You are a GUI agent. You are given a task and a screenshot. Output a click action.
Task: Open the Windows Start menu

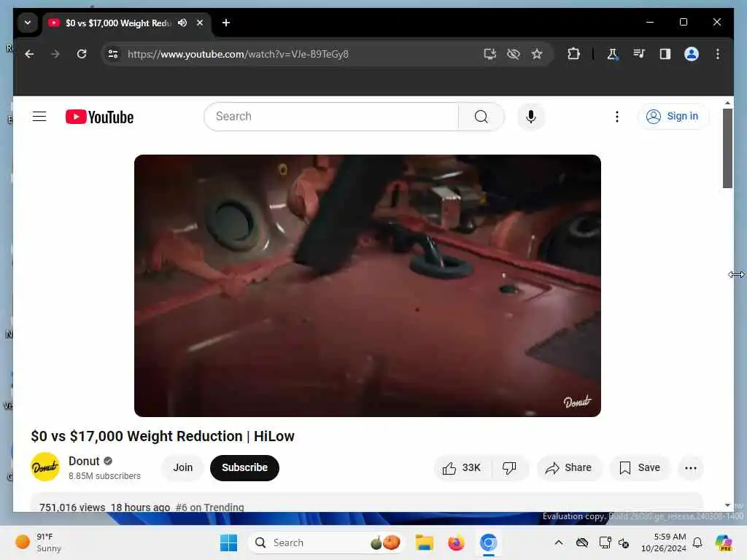[228, 542]
